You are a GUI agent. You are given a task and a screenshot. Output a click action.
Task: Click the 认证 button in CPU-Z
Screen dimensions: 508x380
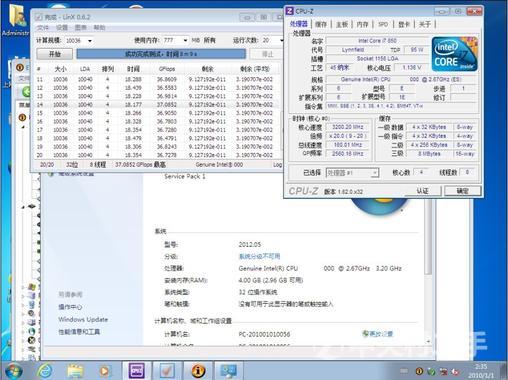[423, 191]
